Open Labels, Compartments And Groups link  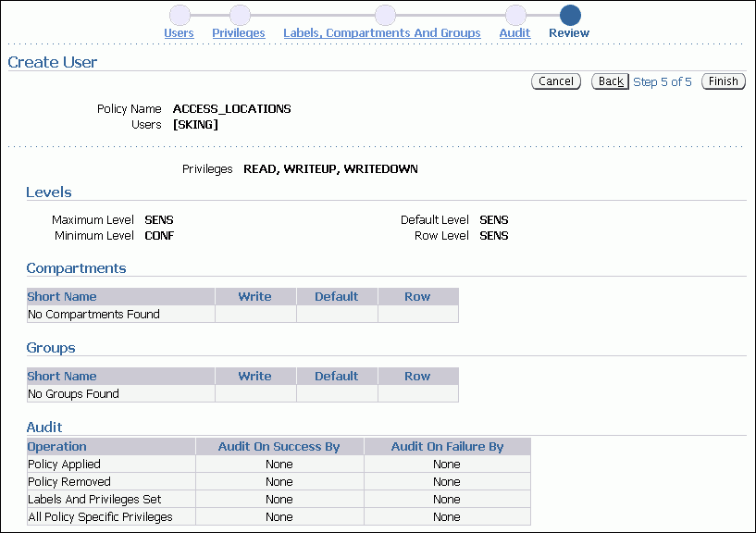coord(381,33)
